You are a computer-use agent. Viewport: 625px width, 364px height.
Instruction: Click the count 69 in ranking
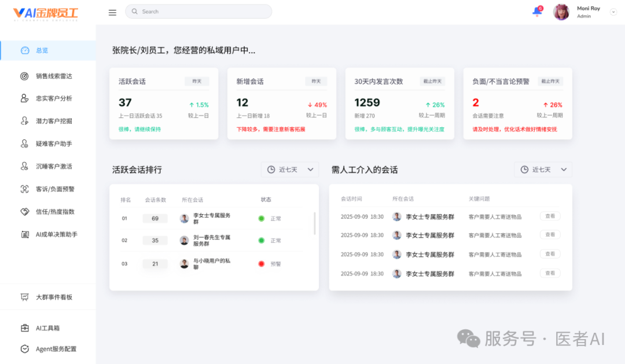point(155,219)
